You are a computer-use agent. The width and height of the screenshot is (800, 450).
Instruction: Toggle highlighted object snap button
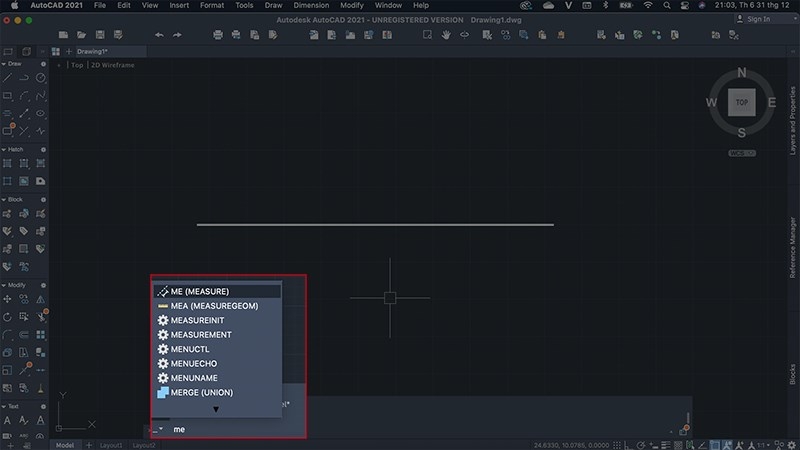[715, 445]
